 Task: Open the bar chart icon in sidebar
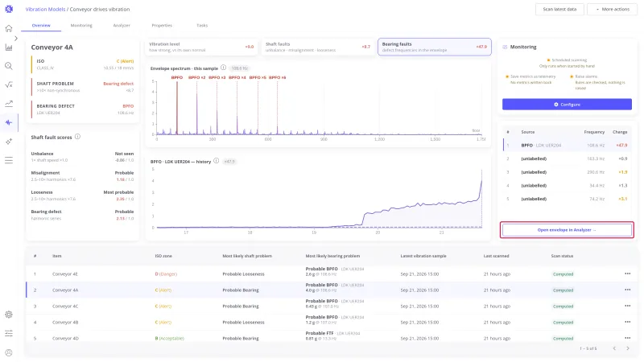[x=9, y=47]
